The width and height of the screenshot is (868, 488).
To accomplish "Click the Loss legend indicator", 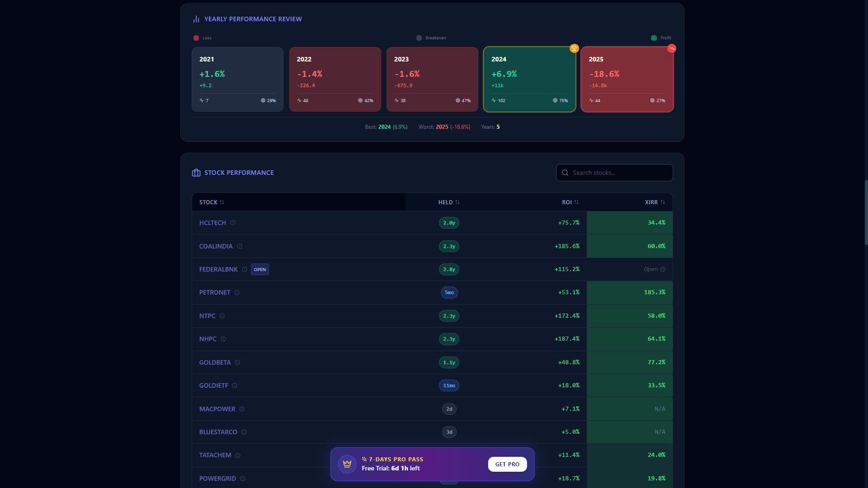I will 197,38.
